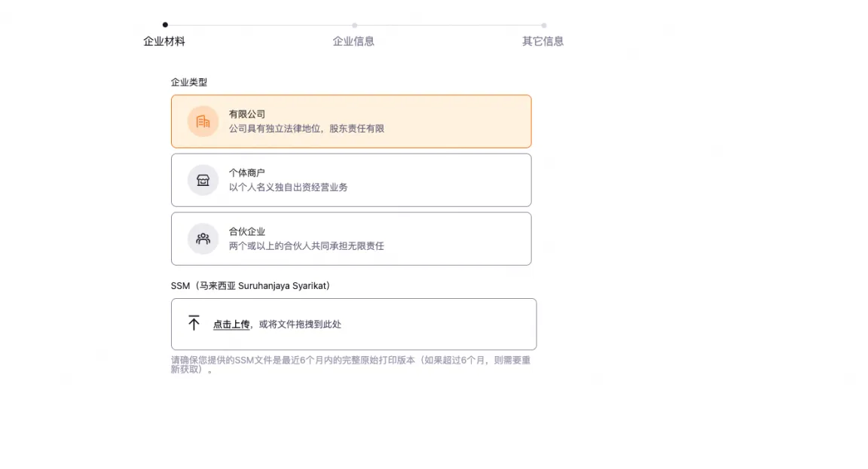Click the 以个人名义独自出资经营业务 description
The height and width of the screenshot is (469, 868).
[x=289, y=187]
